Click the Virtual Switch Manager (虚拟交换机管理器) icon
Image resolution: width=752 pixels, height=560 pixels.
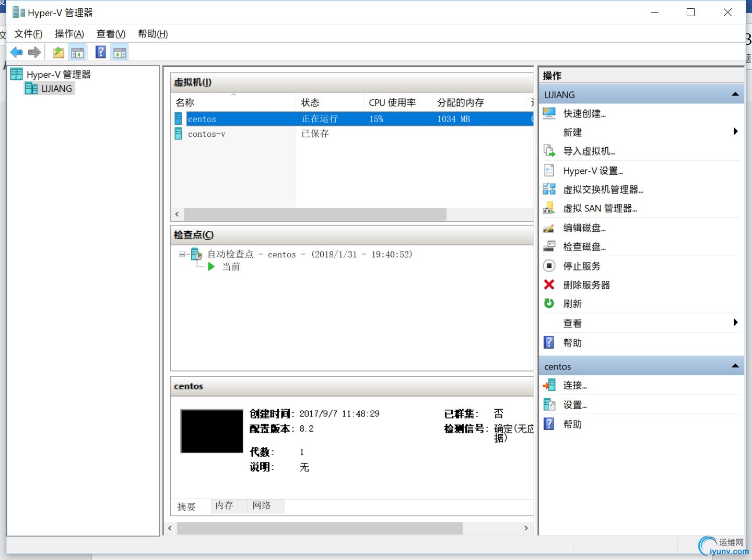(549, 189)
